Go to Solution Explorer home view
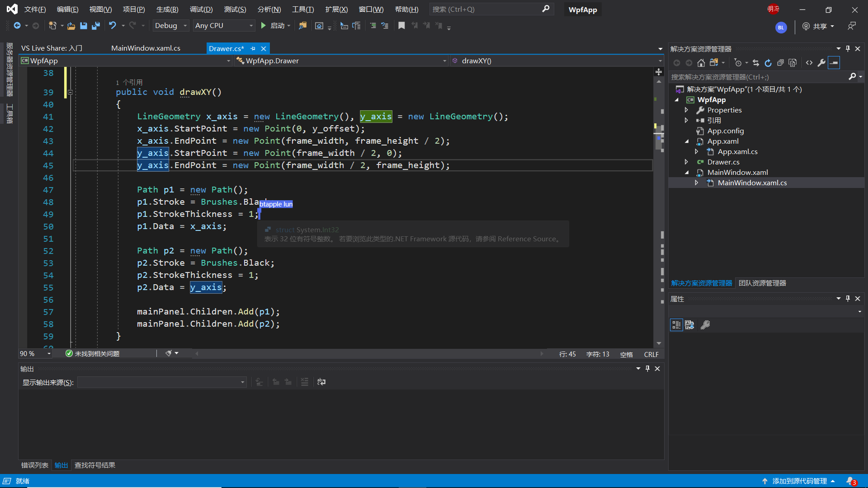Image resolution: width=868 pixels, height=488 pixels. coord(701,63)
